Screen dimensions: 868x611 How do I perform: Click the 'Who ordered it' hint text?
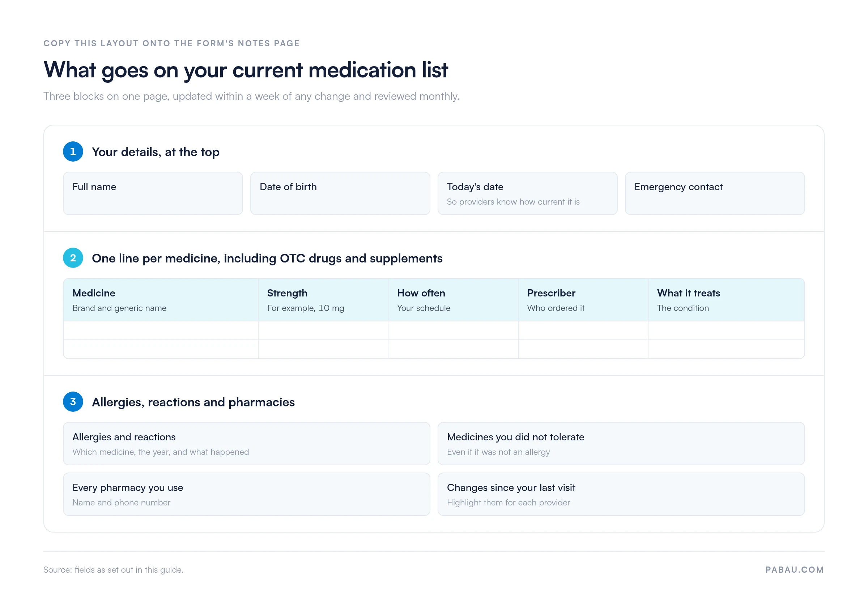556,308
